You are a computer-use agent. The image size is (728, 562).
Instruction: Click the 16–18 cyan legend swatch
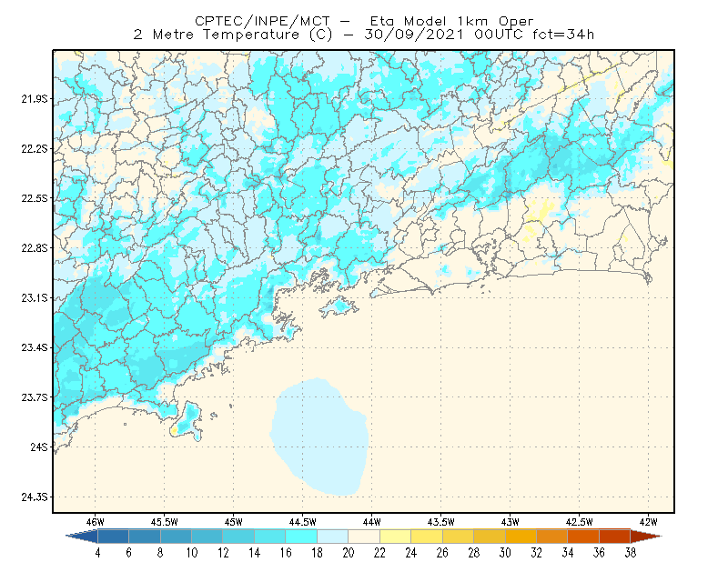click(301, 537)
